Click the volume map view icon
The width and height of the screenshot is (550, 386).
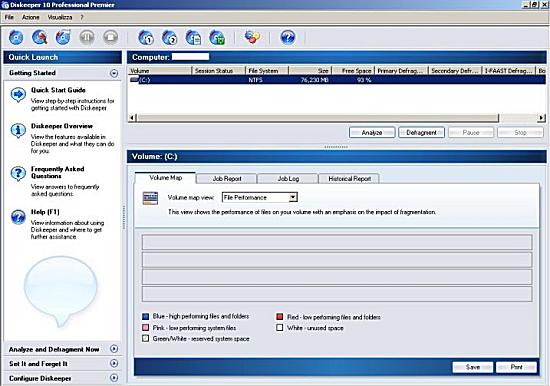pyautogui.click(x=150, y=198)
